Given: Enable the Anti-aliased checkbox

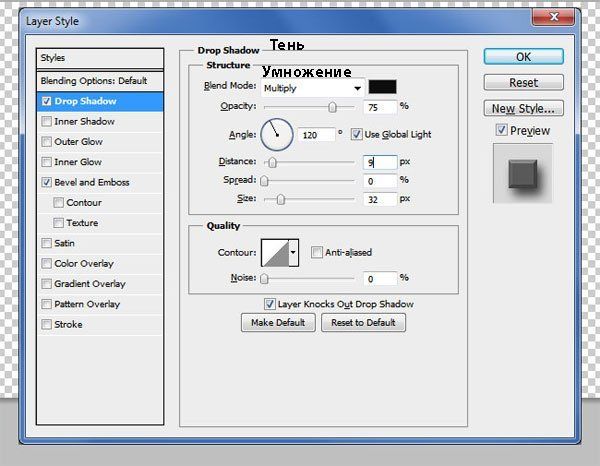Looking at the screenshot, I should click(x=316, y=253).
